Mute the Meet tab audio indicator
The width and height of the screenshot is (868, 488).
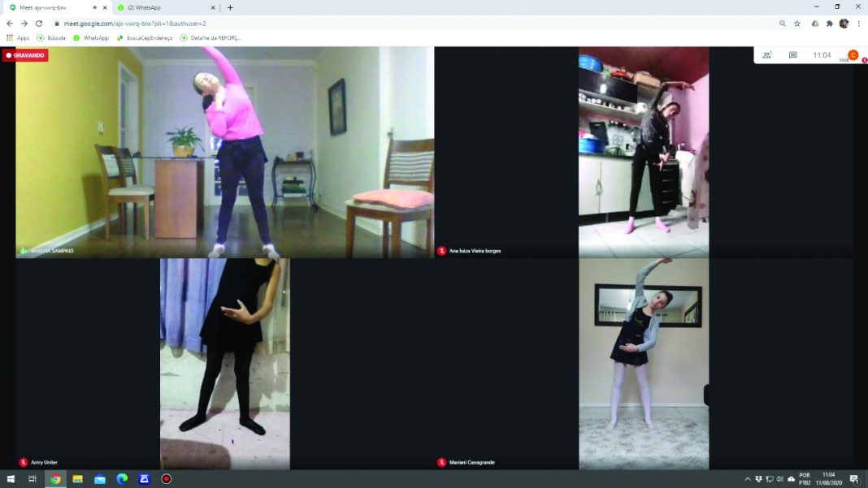[94, 7]
